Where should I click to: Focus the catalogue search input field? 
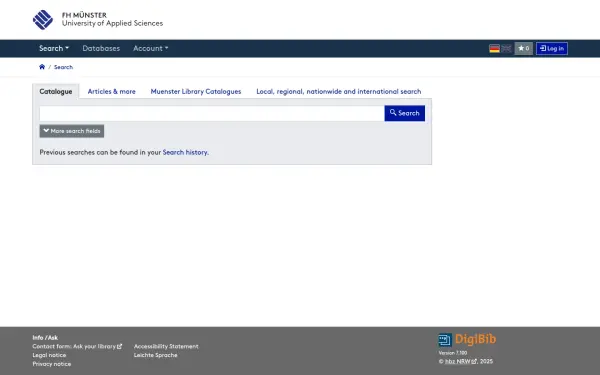coord(212,113)
